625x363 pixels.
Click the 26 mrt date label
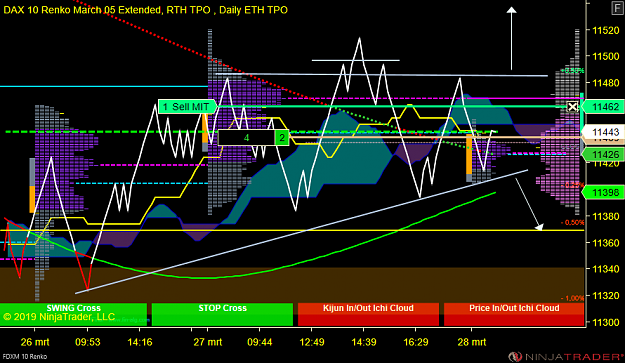pos(35,342)
